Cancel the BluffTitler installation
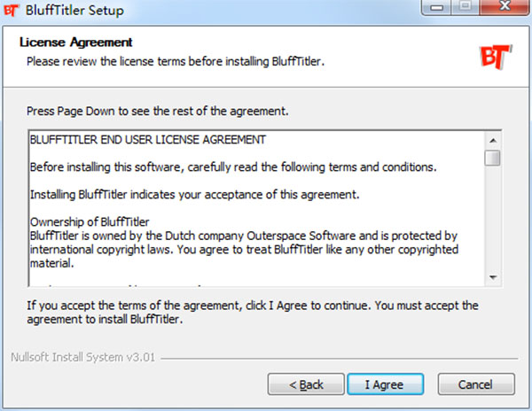 pos(476,384)
